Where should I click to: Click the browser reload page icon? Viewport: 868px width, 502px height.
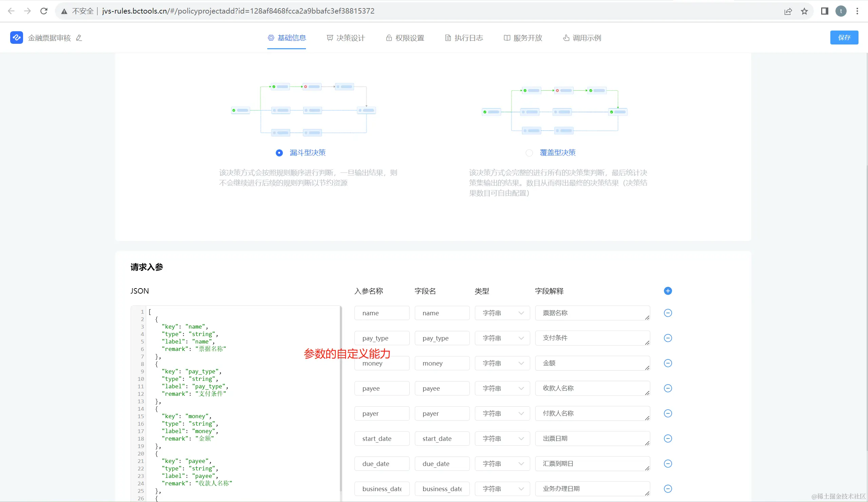tap(44, 11)
